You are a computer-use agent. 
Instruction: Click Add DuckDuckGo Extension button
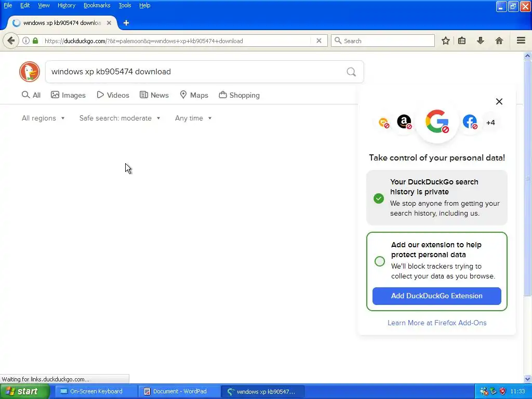pos(436,296)
